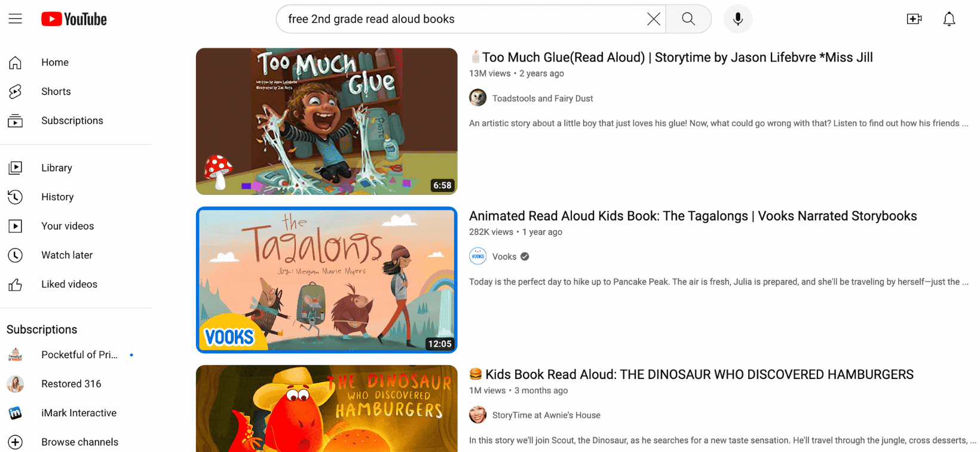
Task: Click the 'Today is the perfect day' description
Action: point(719,282)
